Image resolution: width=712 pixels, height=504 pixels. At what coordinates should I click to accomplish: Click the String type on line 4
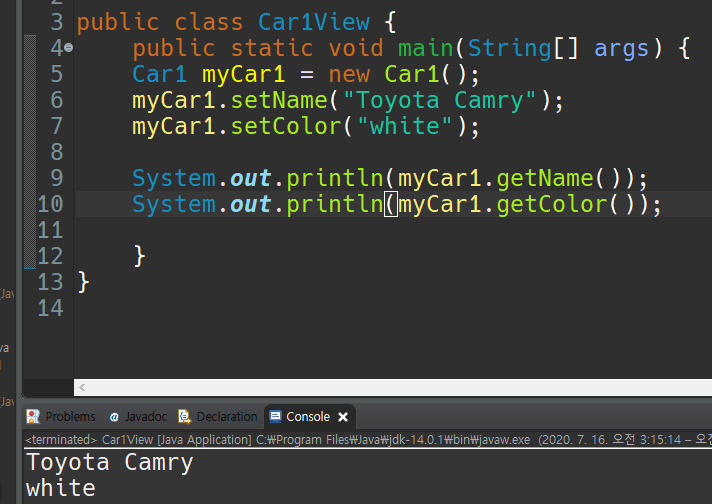pyautogui.click(x=509, y=48)
